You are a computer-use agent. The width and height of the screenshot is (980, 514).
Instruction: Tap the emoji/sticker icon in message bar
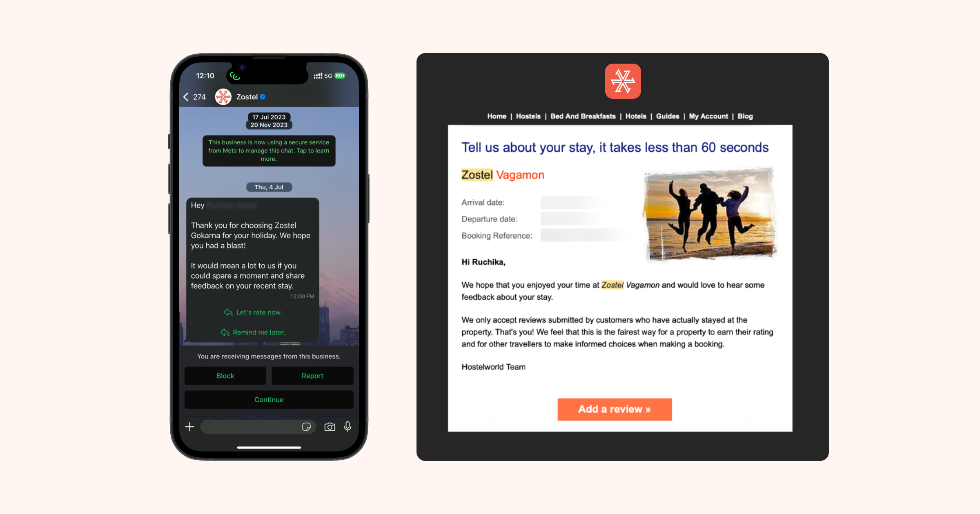pyautogui.click(x=307, y=427)
